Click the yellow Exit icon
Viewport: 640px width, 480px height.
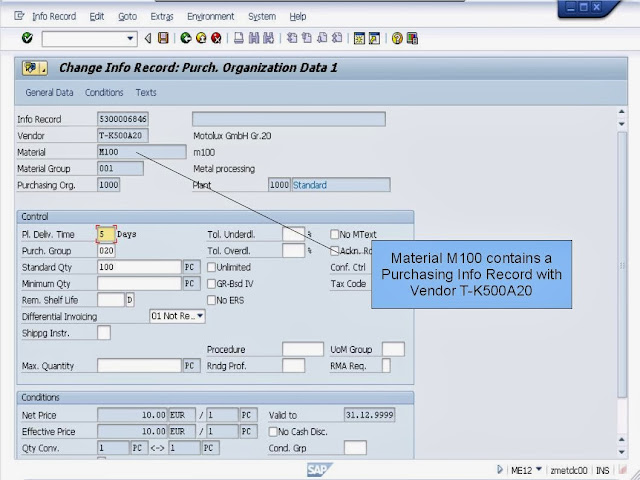[x=201, y=38]
